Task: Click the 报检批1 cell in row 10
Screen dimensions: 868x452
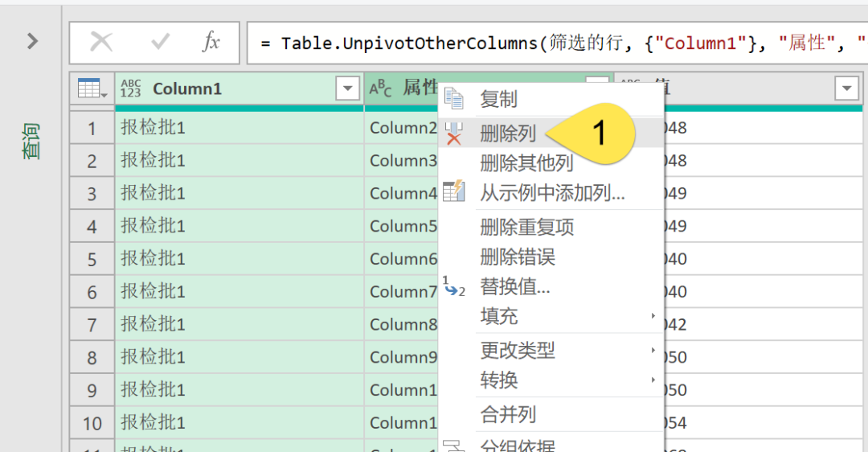Action: tap(240, 422)
